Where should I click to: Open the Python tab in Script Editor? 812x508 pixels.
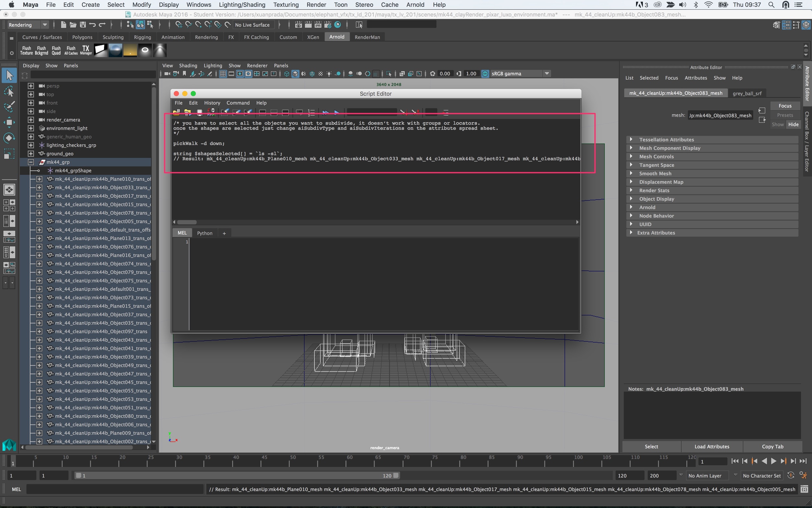(204, 233)
